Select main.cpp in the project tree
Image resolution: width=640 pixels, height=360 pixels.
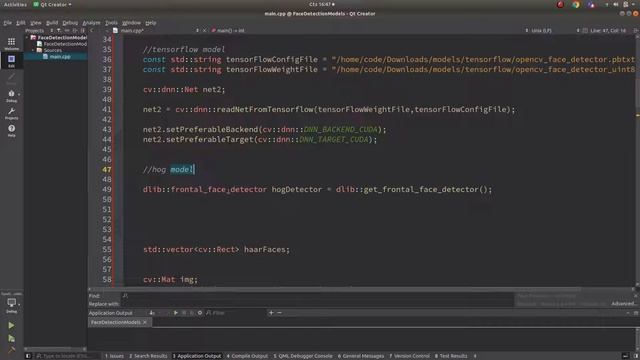click(x=60, y=57)
